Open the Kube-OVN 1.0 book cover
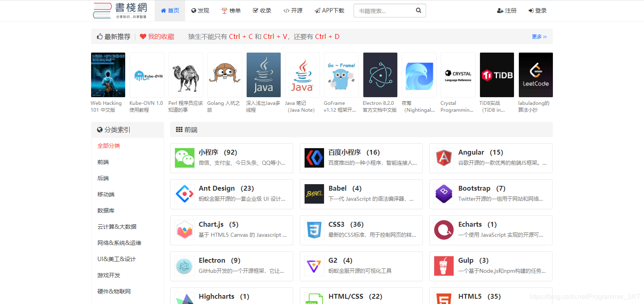Image resolution: width=644 pixels, height=304 pixels. tap(147, 75)
